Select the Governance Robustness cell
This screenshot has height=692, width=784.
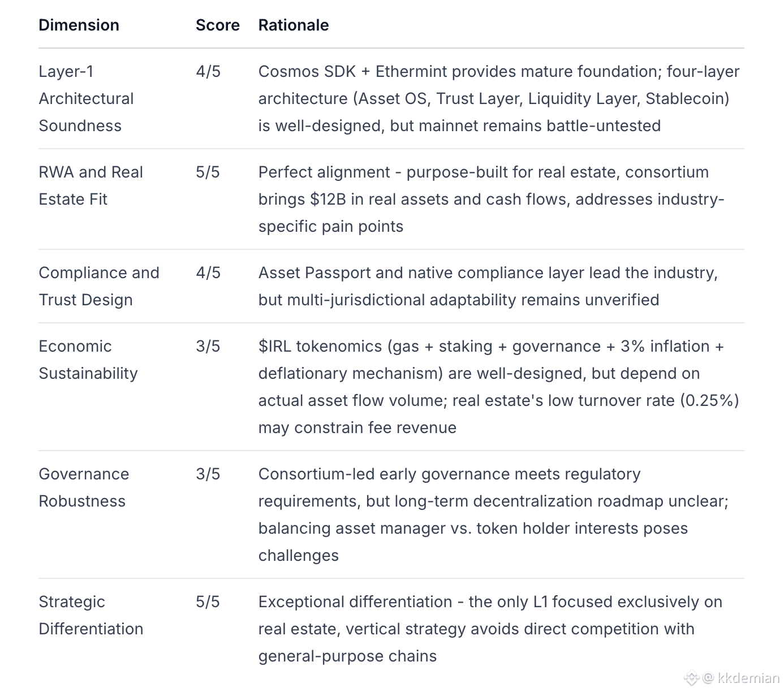(x=84, y=487)
